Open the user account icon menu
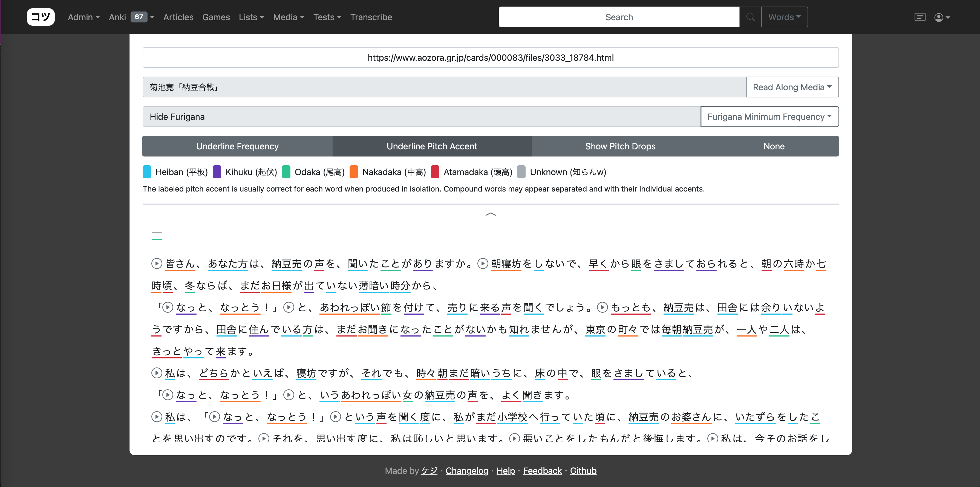This screenshot has height=487, width=980. 942,17
